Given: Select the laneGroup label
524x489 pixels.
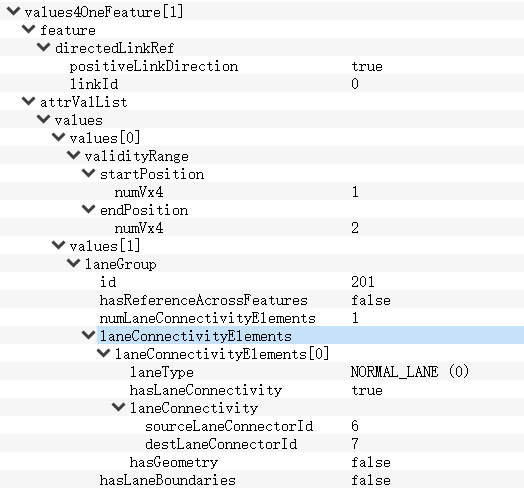Looking at the screenshot, I should (x=120, y=264).
